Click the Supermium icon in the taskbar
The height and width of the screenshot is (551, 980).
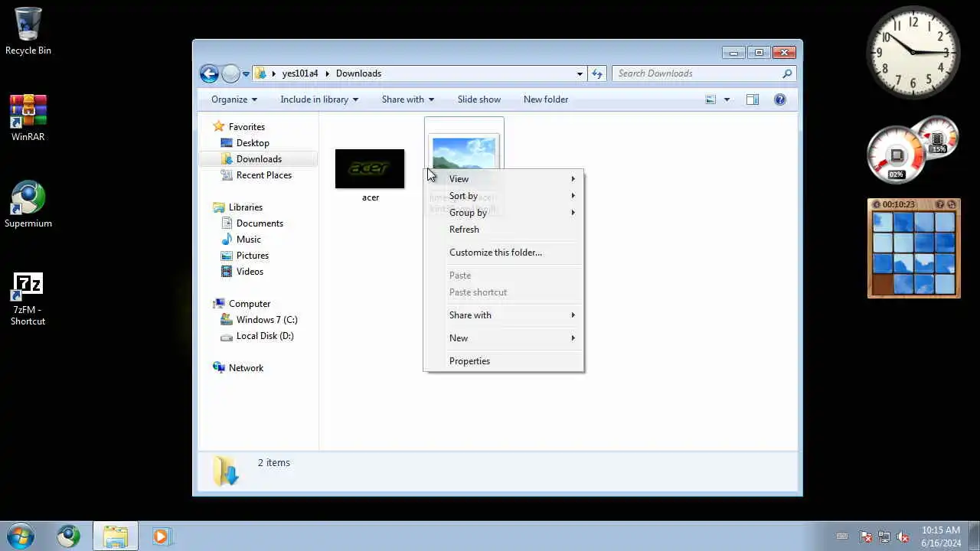click(68, 536)
